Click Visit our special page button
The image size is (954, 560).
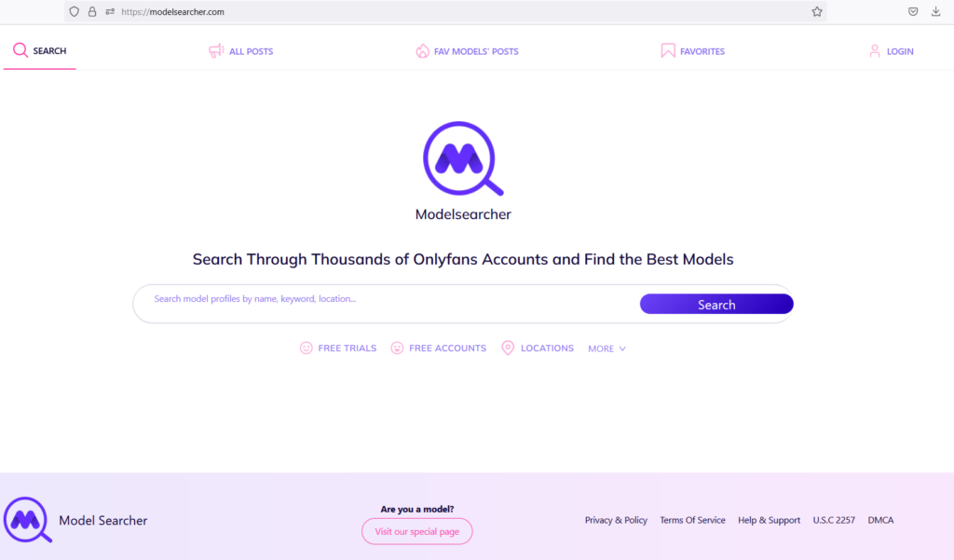pos(416,531)
